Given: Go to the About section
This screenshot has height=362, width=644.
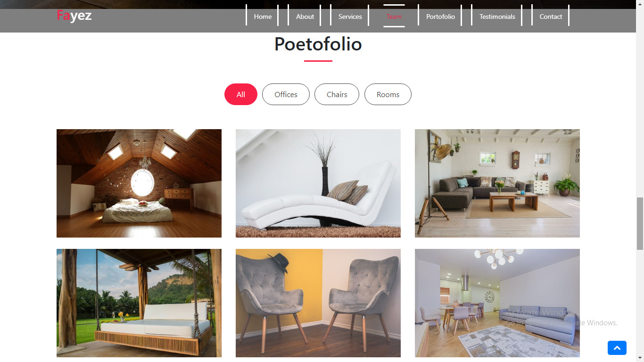Looking at the screenshot, I should tap(305, 16).
